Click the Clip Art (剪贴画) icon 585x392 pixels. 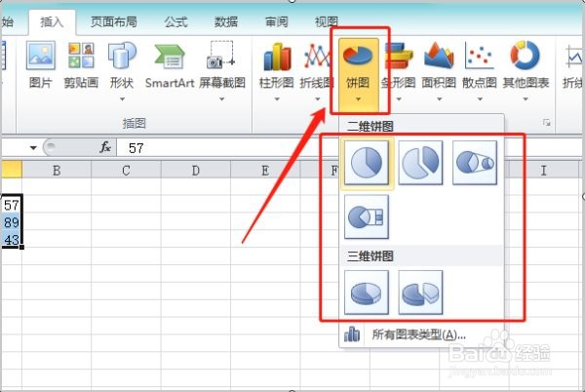pyautogui.click(x=81, y=65)
